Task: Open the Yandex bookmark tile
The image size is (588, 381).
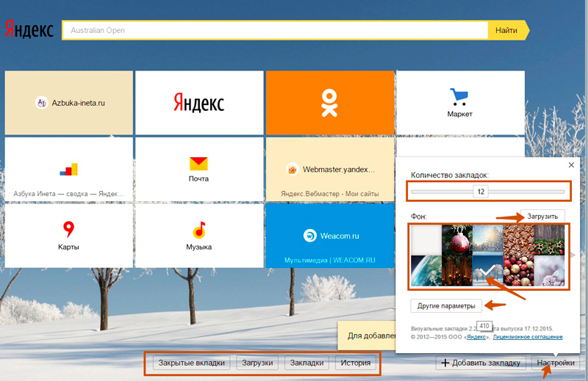Action: pos(199,103)
